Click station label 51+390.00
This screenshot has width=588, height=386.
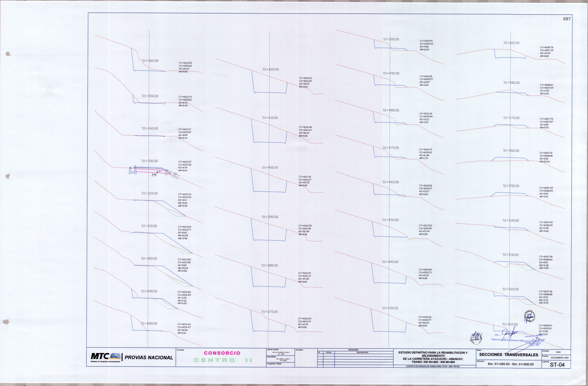[270, 217]
